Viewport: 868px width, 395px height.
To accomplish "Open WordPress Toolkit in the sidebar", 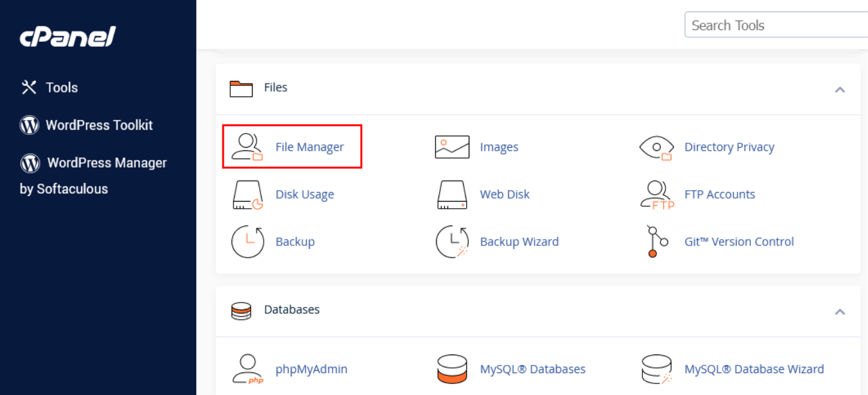I will tap(86, 125).
